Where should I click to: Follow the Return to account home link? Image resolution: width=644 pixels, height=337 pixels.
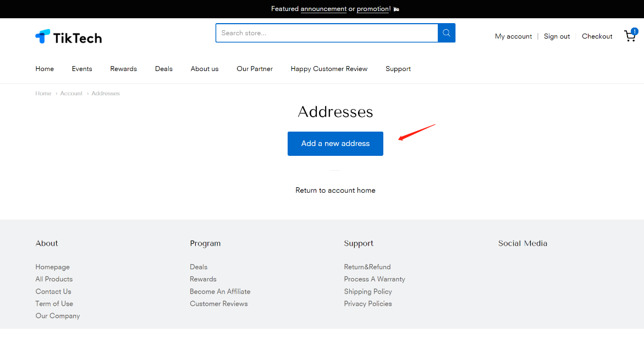pos(335,191)
